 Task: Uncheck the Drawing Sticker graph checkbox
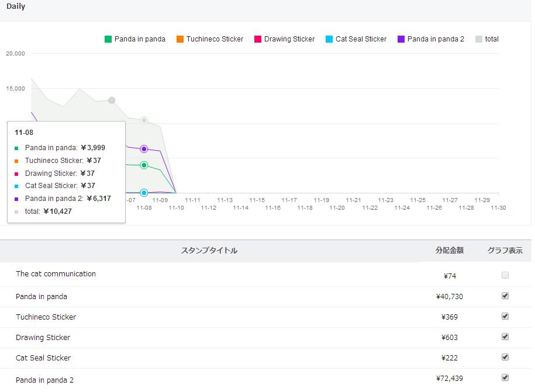[x=505, y=337]
